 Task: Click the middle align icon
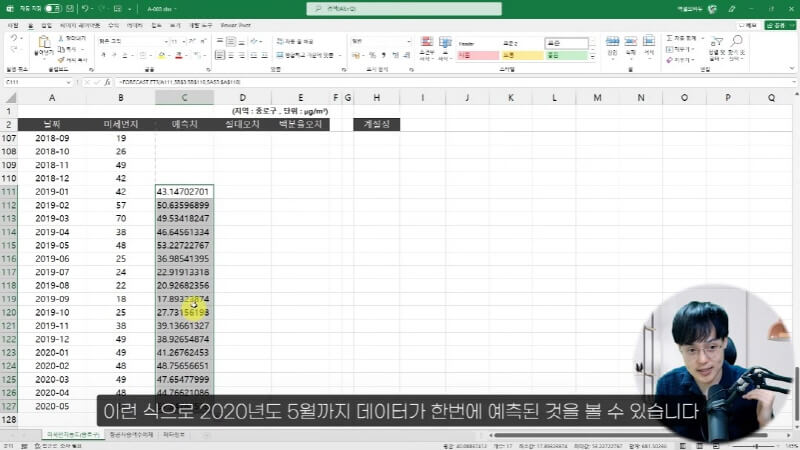[231, 41]
